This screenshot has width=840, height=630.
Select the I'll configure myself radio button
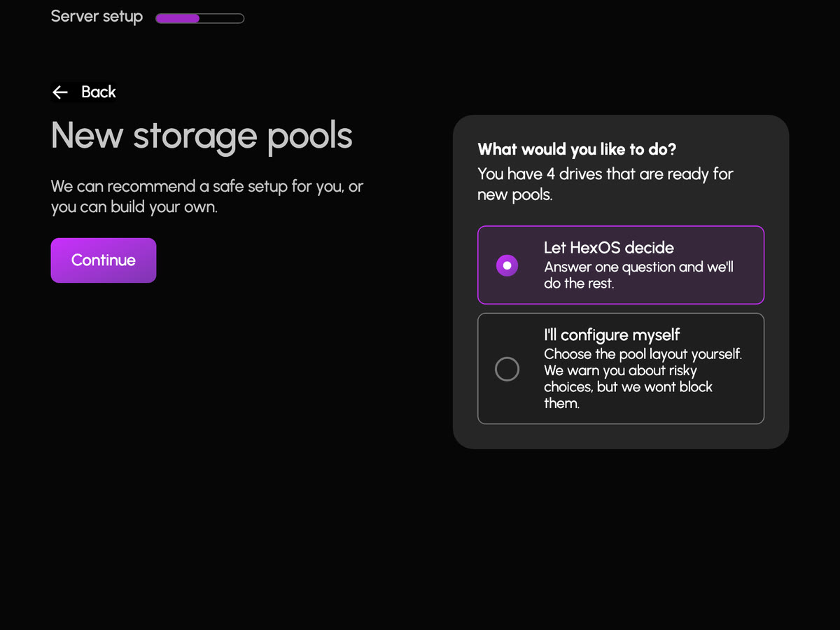507,369
